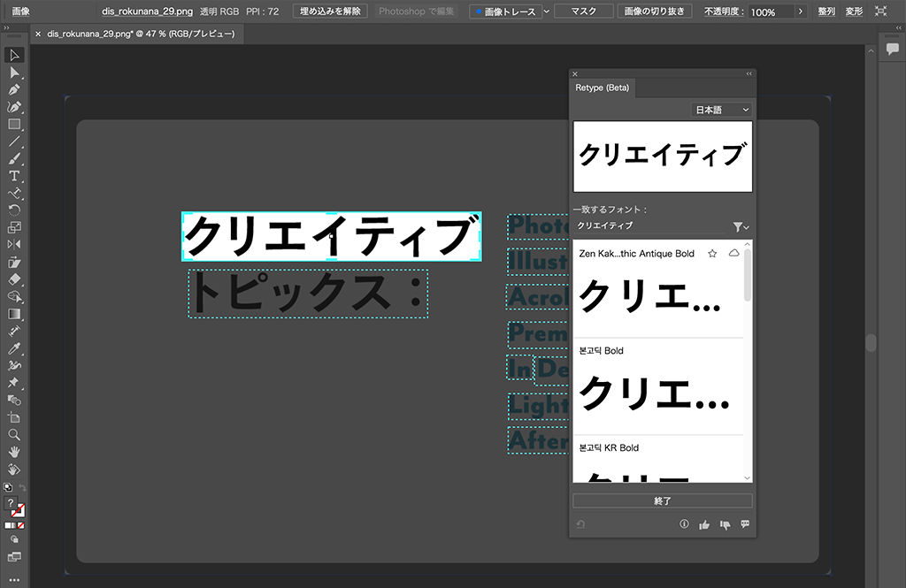Screen dimensions: 906x588
Task: Click the 埋め込みを解除 button
Action: (330, 11)
